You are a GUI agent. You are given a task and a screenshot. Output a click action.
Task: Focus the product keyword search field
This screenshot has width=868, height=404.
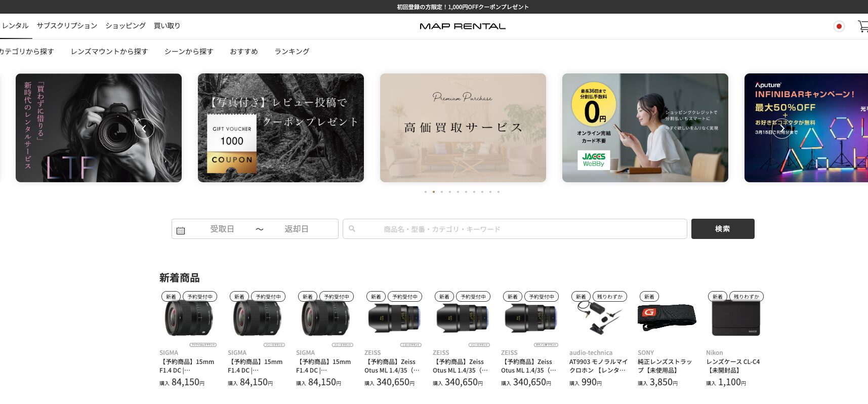point(515,229)
